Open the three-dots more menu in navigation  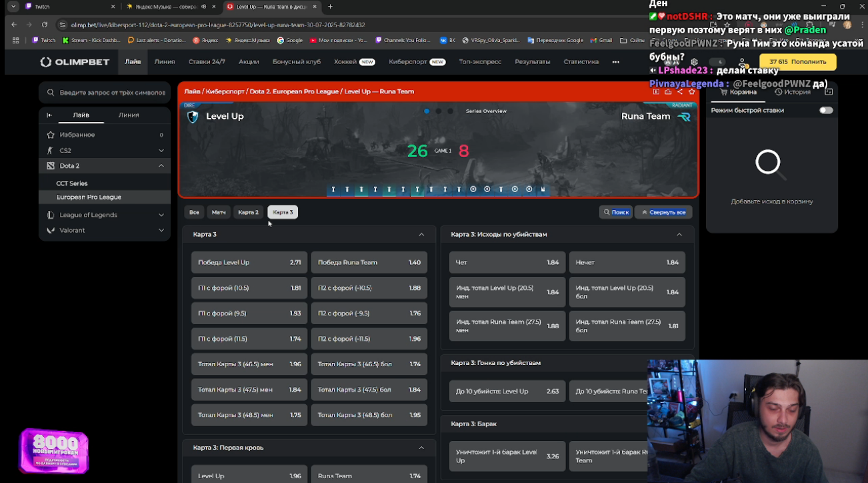(x=615, y=61)
